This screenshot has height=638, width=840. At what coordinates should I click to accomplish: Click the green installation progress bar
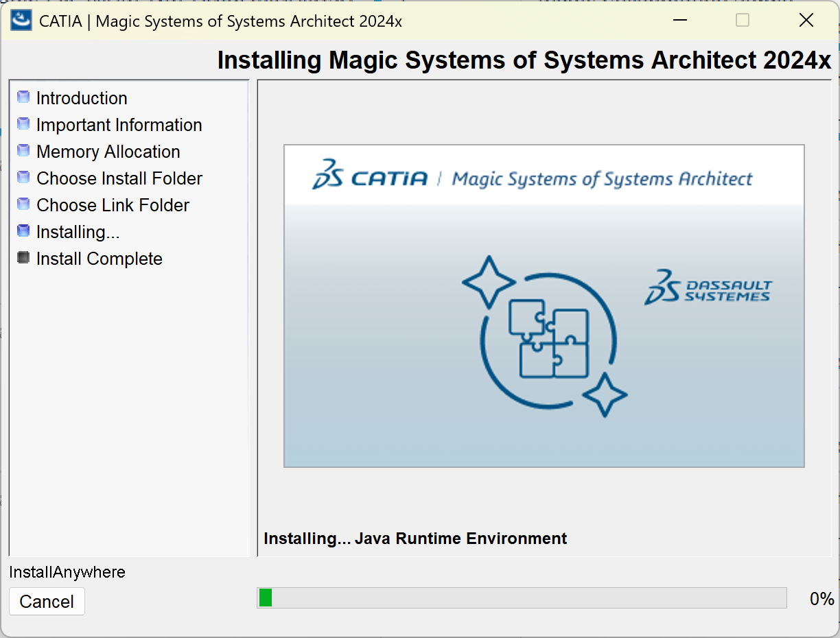(x=522, y=598)
